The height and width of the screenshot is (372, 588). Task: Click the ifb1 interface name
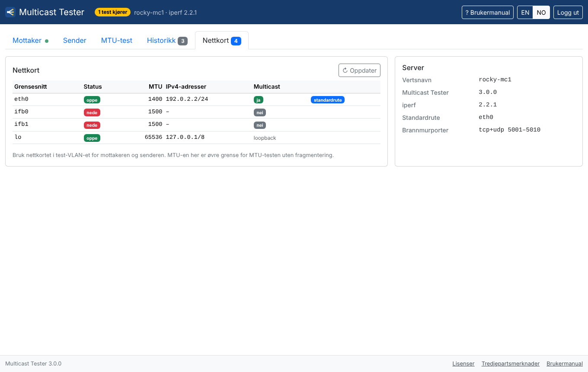[x=21, y=124]
